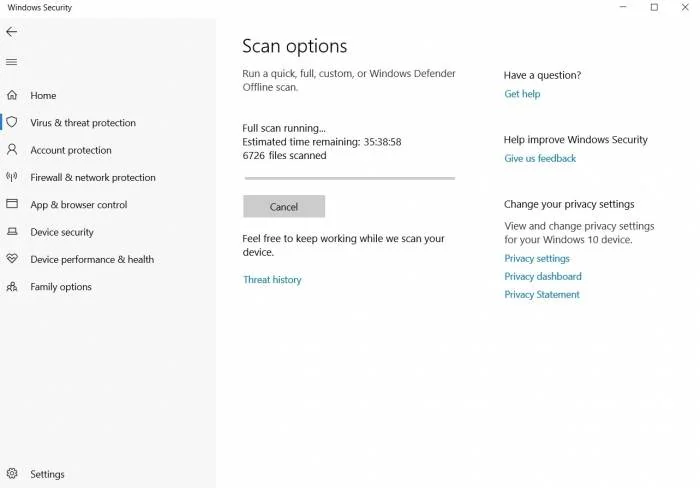Select Virus & threat protection label

83,123
